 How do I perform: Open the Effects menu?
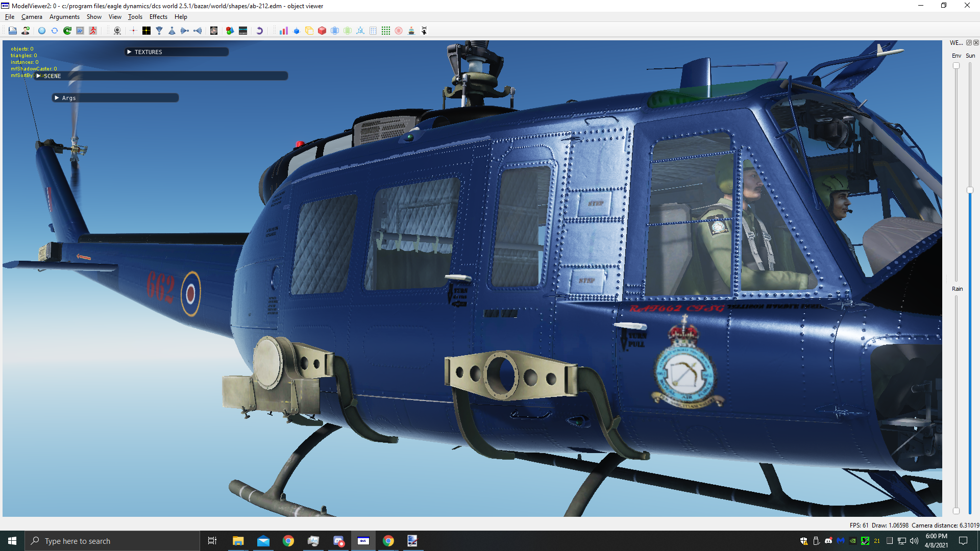pos(158,17)
